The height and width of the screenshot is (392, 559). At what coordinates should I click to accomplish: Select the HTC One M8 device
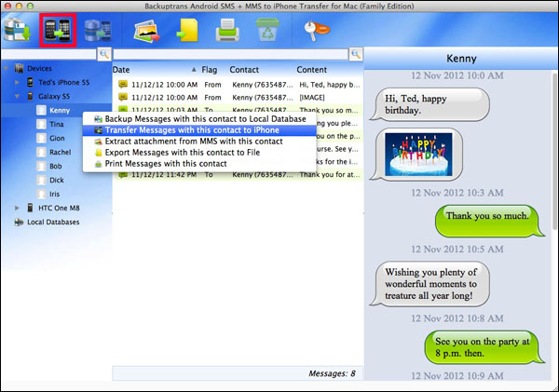tap(59, 208)
